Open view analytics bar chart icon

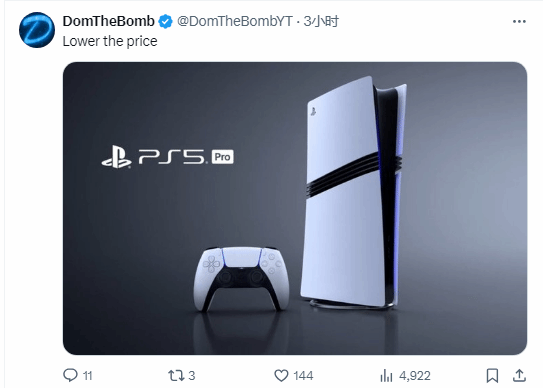(x=386, y=375)
